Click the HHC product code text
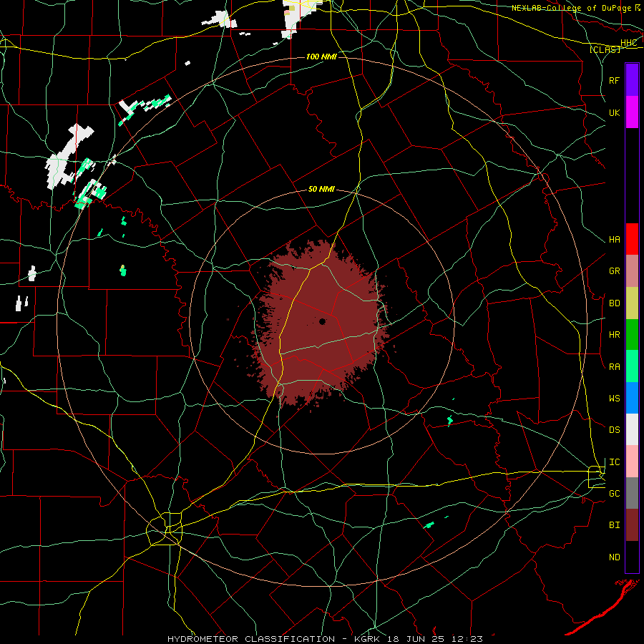 point(628,43)
